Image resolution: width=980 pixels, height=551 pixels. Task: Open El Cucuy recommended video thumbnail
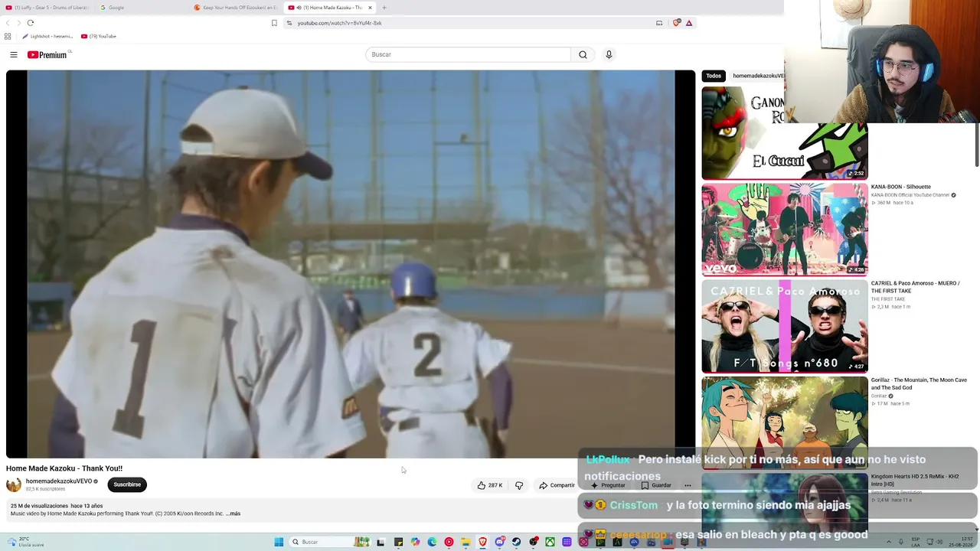785,133
